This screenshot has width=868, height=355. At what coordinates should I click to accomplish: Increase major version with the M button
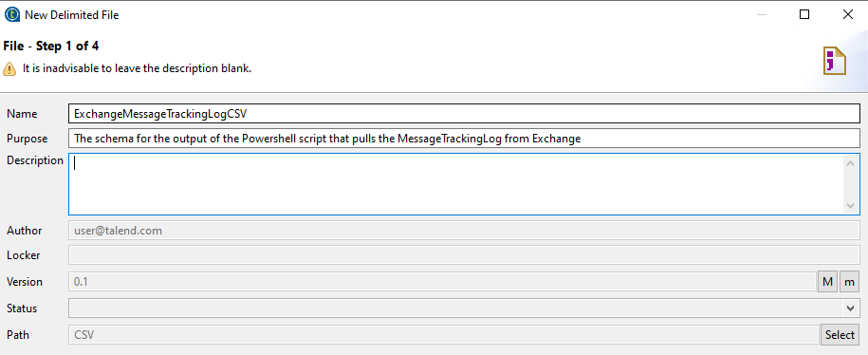click(827, 282)
